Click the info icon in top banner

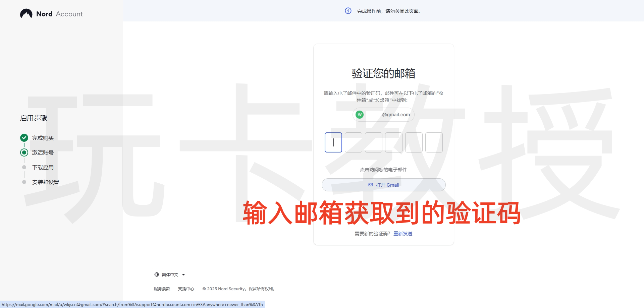(x=348, y=10)
